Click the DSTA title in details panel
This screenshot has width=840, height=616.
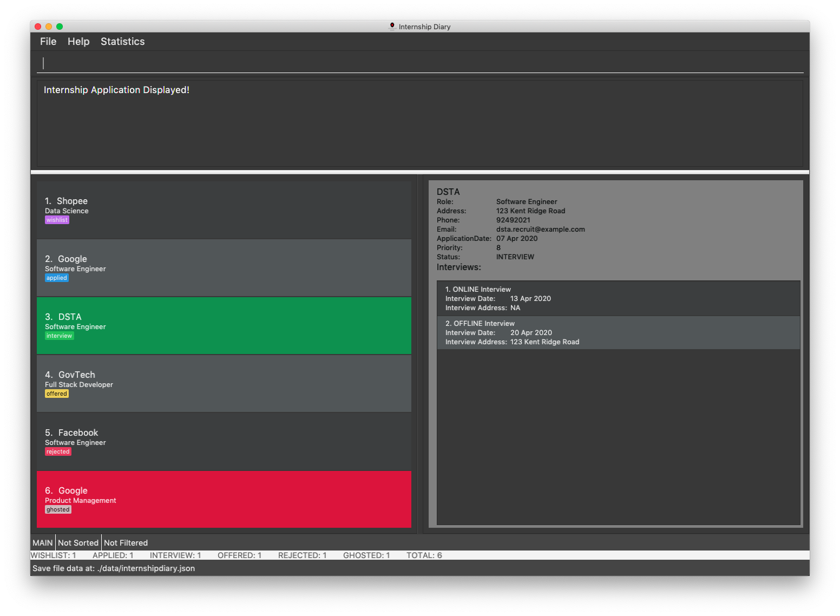(448, 192)
